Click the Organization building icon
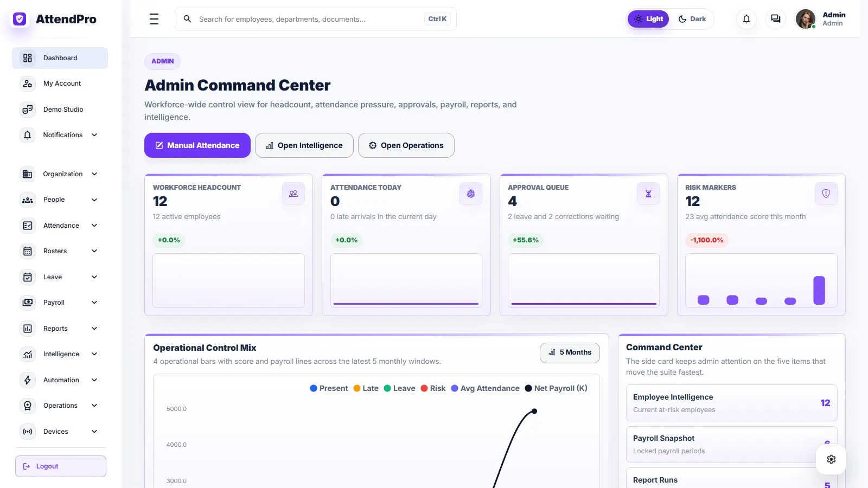The width and height of the screenshot is (868, 488). [x=28, y=174]
